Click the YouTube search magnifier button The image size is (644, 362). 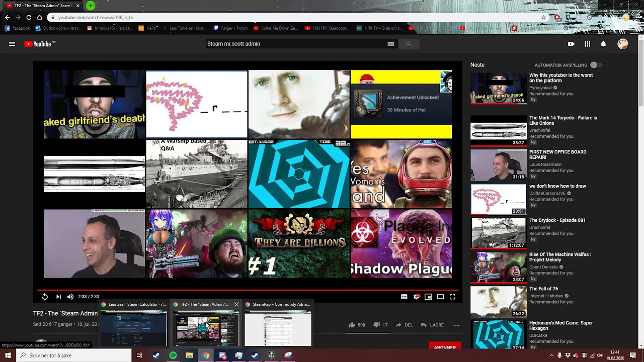(x=409, y=44)
